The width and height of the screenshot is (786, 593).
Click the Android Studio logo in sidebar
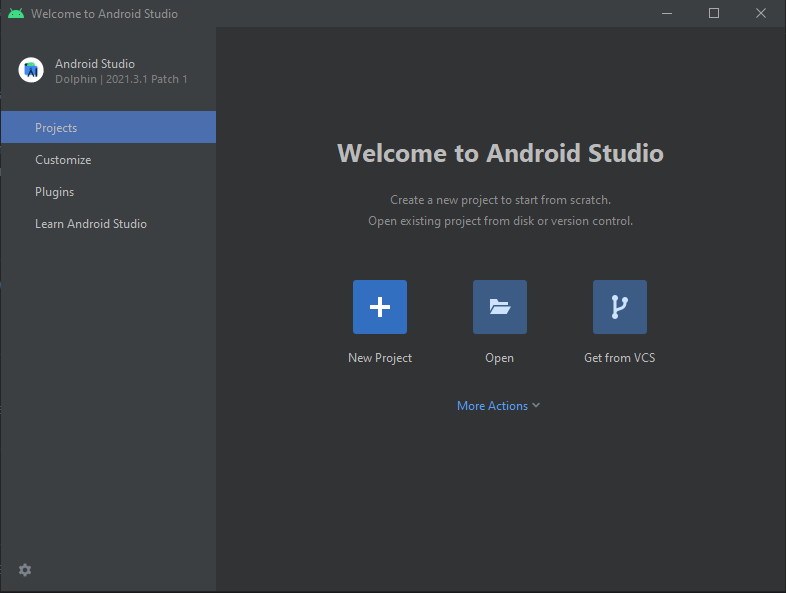[x=31, y=70]
